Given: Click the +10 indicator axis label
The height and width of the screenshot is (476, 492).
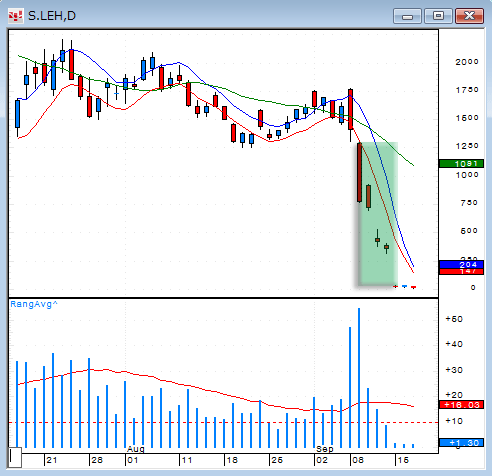Looking at the screenshot, I should click(x=454, y=421).
